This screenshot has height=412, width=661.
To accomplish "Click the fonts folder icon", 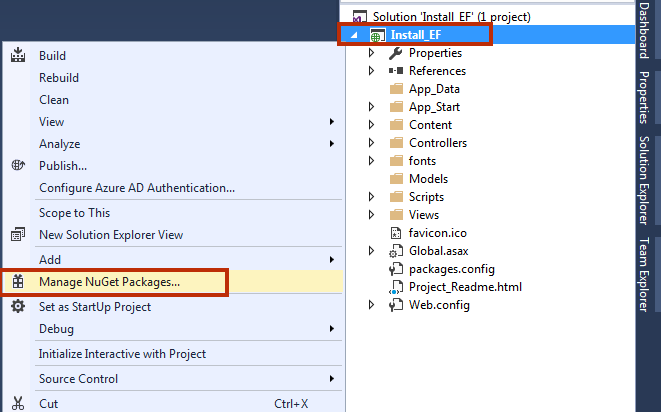I will (x=396, y=161).
